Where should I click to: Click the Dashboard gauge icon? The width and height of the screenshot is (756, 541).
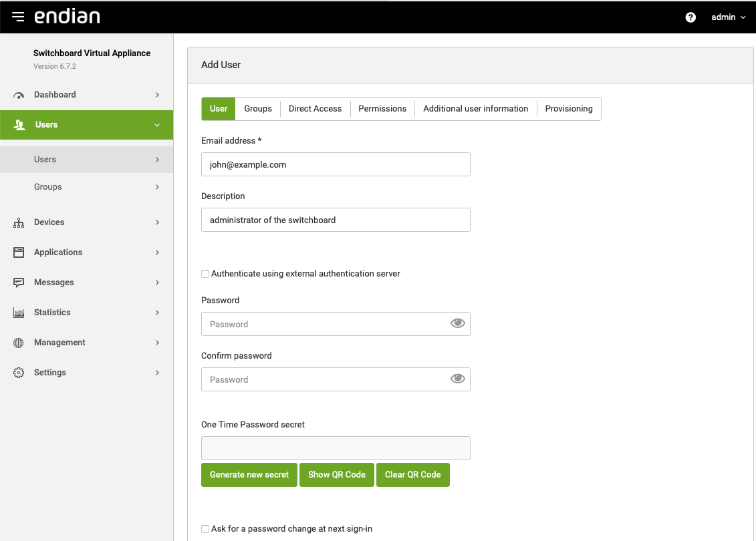pos(19,95)
